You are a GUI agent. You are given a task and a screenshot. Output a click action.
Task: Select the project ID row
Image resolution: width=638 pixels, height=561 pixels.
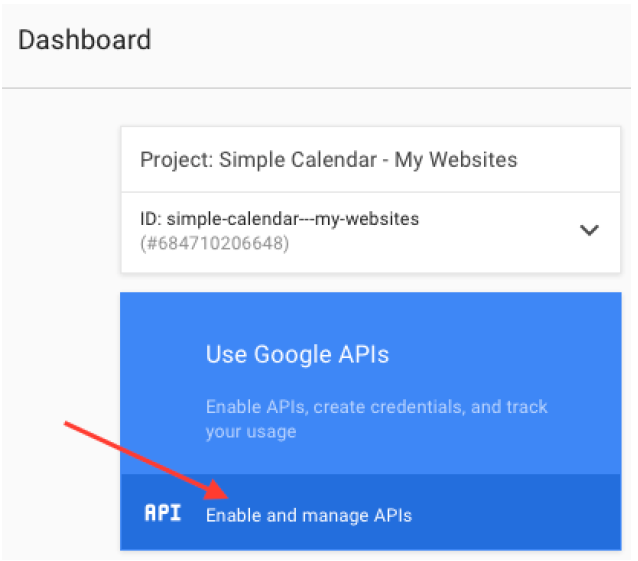click(371, 232)
